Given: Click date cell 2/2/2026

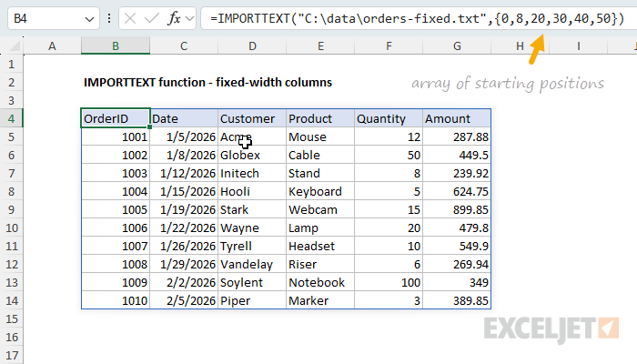Looking at the screenshot, I should tap(184, 282).
